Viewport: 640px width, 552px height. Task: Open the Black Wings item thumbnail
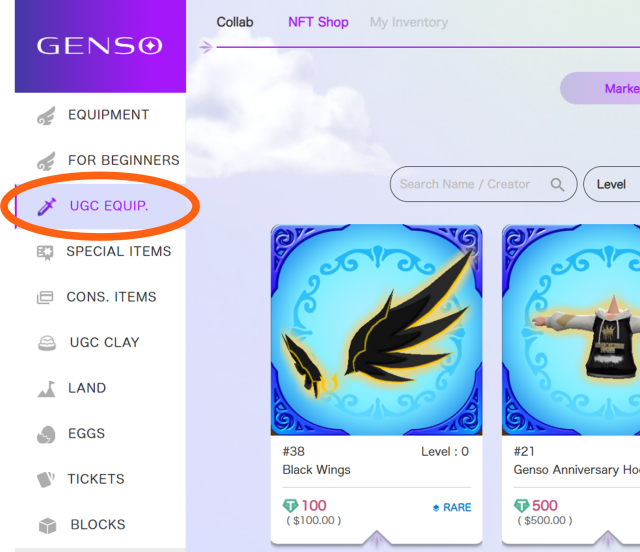tap(376, 329)
